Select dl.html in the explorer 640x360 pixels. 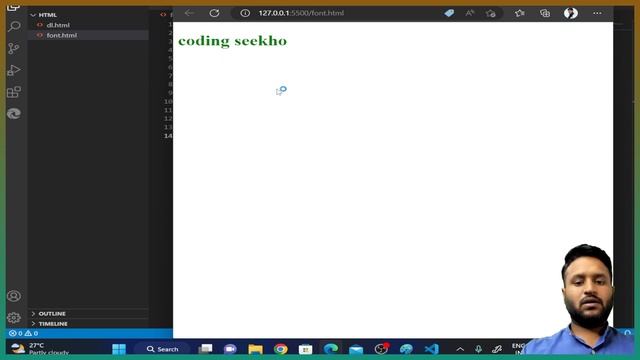pos(58,25)
